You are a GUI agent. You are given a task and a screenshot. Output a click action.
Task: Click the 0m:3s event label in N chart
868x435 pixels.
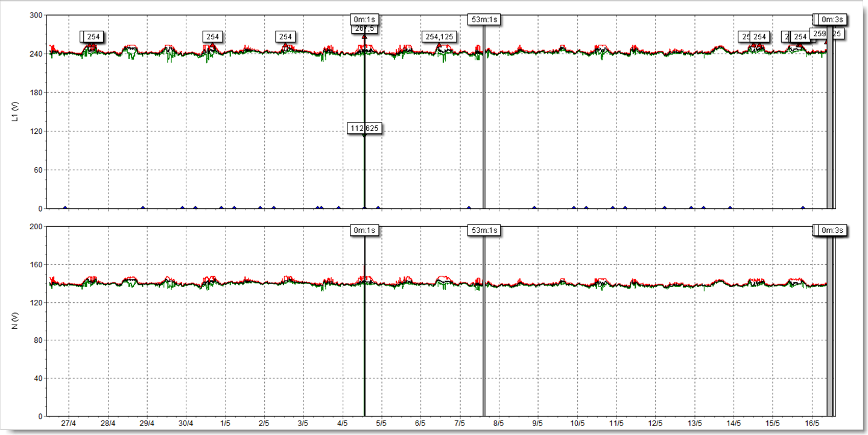point(831,230)
